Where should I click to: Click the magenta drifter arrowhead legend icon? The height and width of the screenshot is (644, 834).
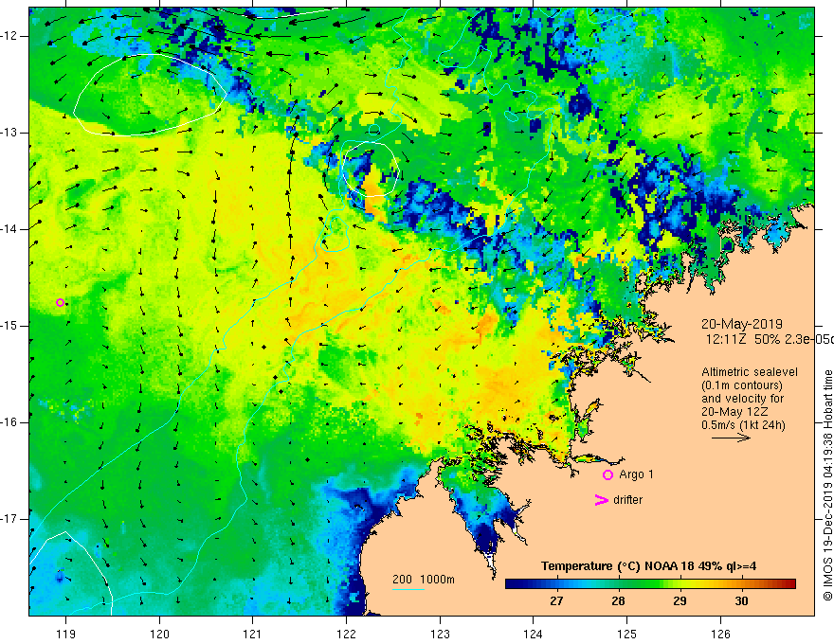pos(601,500)
